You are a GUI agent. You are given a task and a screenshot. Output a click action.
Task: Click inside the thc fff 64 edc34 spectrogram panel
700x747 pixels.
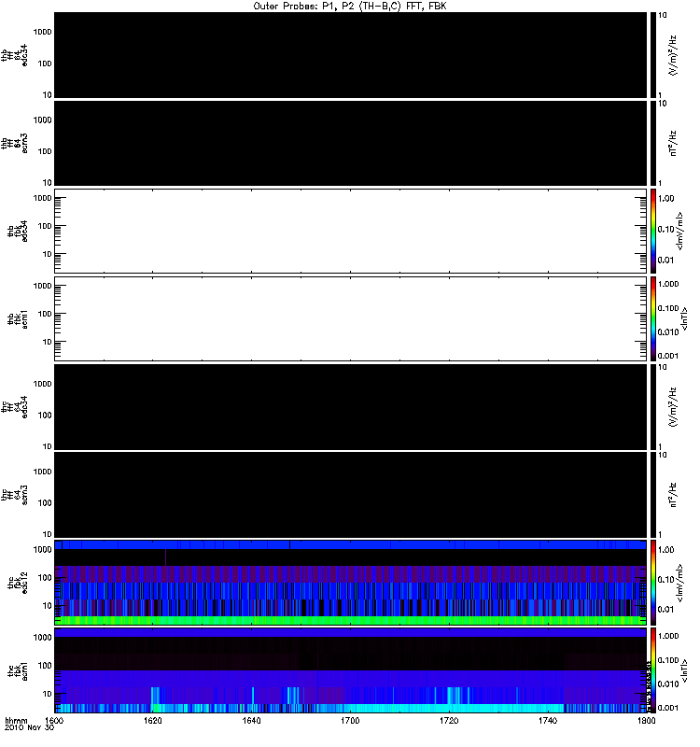(x=350, y=407)
